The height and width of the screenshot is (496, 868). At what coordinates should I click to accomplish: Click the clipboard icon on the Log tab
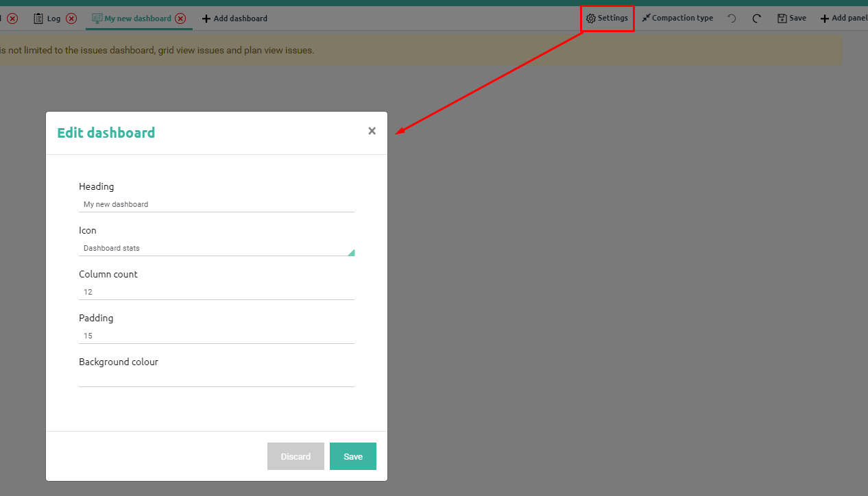[38, 18]
